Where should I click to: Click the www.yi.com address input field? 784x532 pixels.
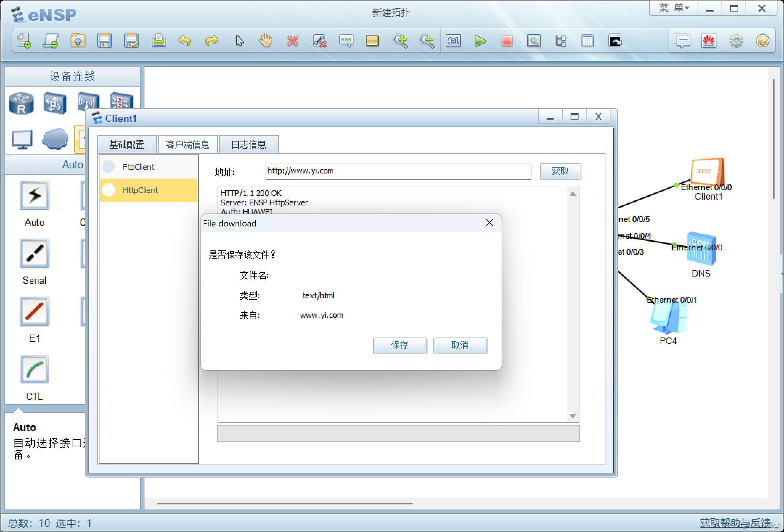(x=397, y=171)
